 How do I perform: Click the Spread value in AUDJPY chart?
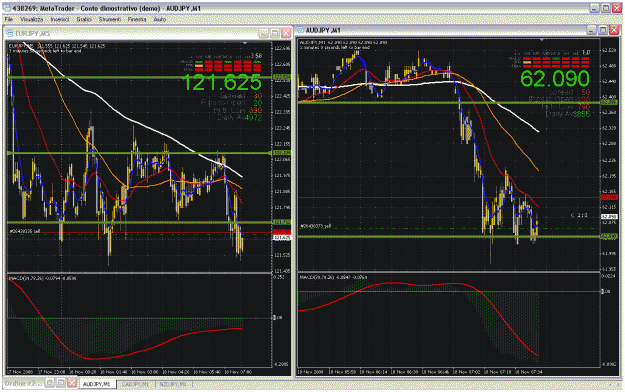[x=586, y=92]
